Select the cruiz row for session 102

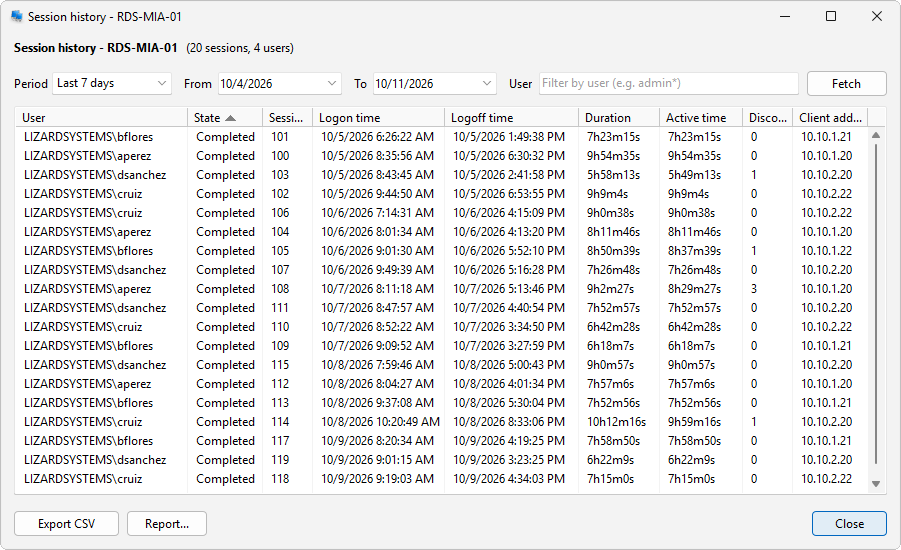coord(441,194)
